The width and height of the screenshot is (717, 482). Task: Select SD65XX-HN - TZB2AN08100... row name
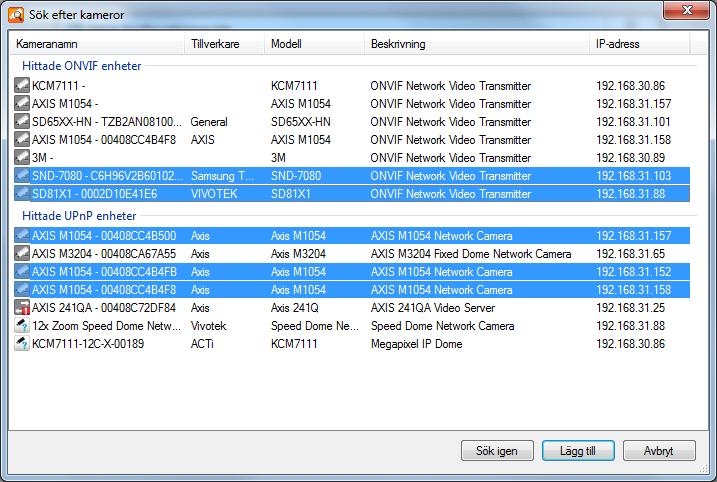pos(107,122)
